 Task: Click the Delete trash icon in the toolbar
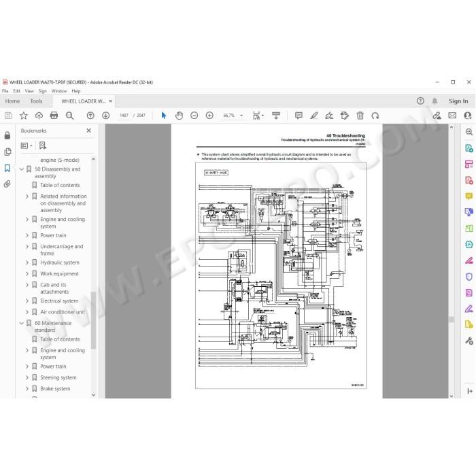tap(360, 116)
